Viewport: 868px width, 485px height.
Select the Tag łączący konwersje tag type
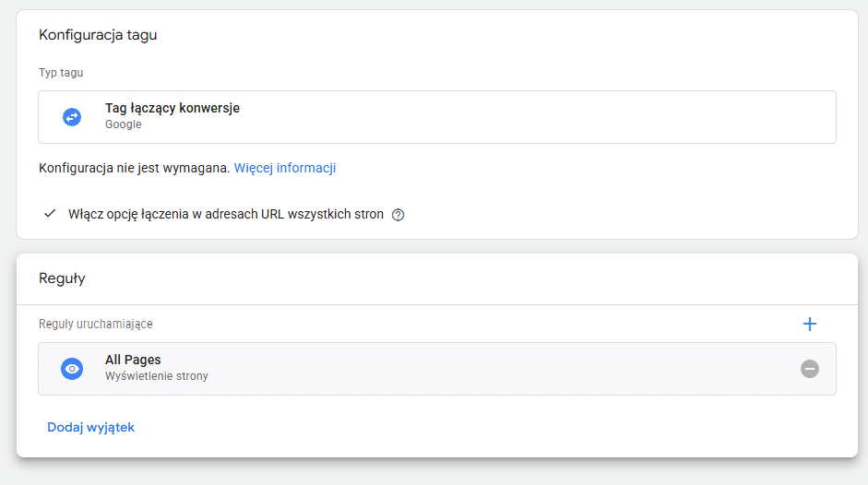[437, 117]
